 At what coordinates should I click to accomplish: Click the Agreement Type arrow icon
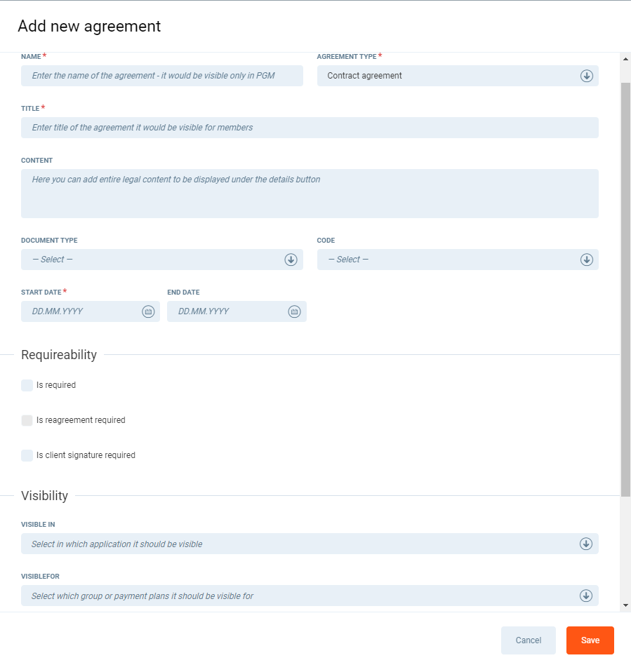tap(587, 76)
